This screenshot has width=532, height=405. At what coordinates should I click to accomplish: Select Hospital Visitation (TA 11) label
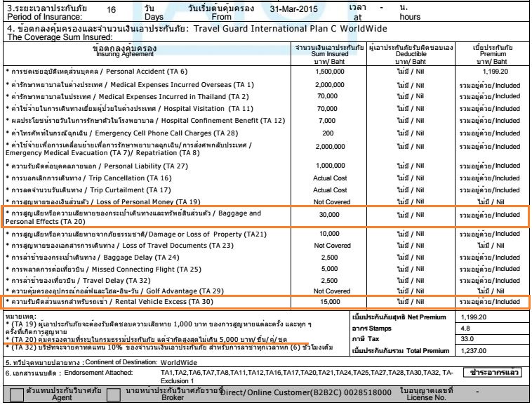[129, 109]
